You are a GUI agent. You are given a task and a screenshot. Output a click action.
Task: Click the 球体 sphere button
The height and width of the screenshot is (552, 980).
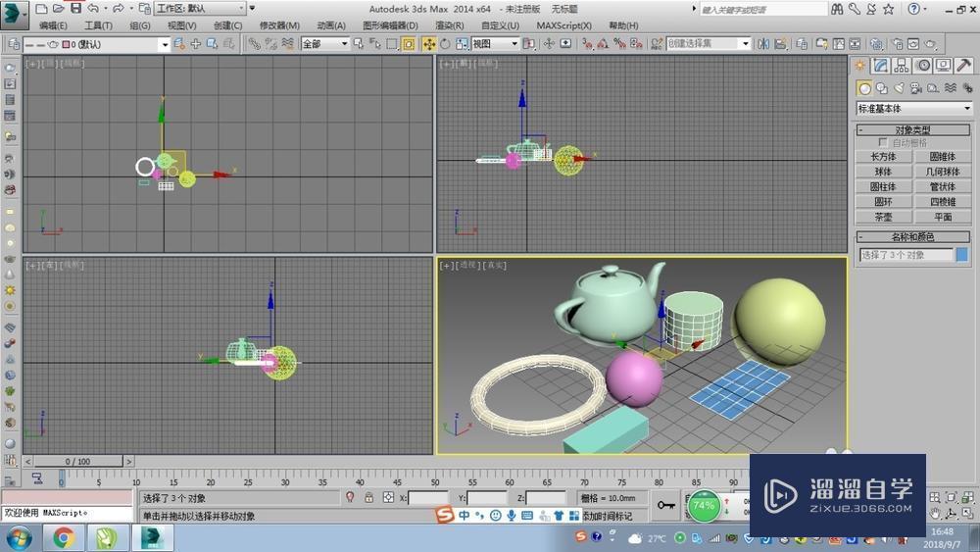click(883, 172)
